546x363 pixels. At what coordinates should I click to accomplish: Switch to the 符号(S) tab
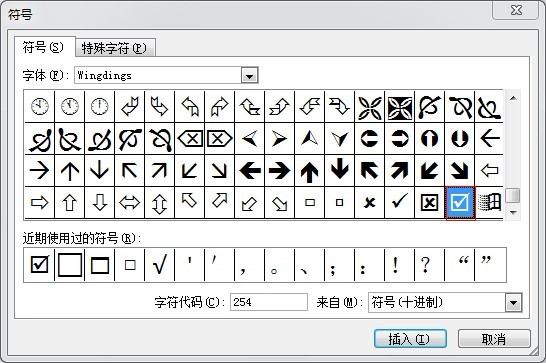click(x=45, y=47)
